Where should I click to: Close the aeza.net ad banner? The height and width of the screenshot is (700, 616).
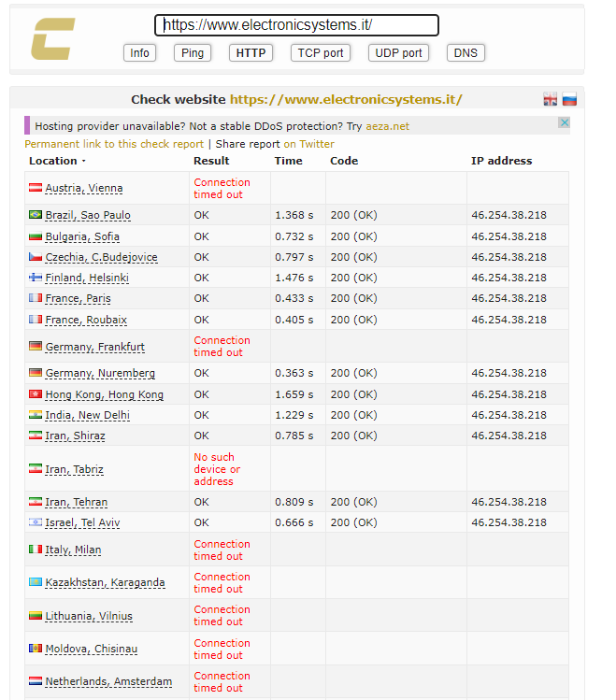pyautogui.click(x=564, y=123)
